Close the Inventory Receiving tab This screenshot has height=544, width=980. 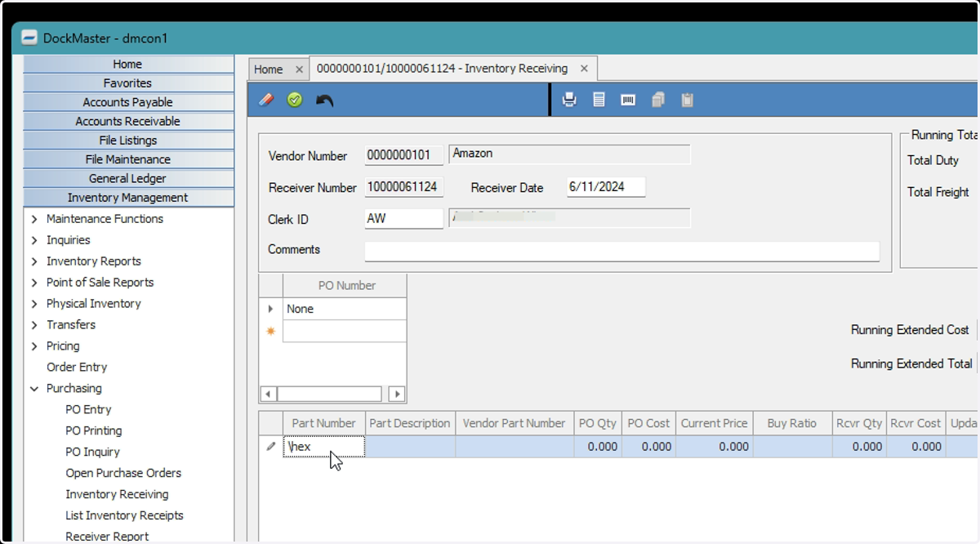pyautogui.click(x=584, y=69)
